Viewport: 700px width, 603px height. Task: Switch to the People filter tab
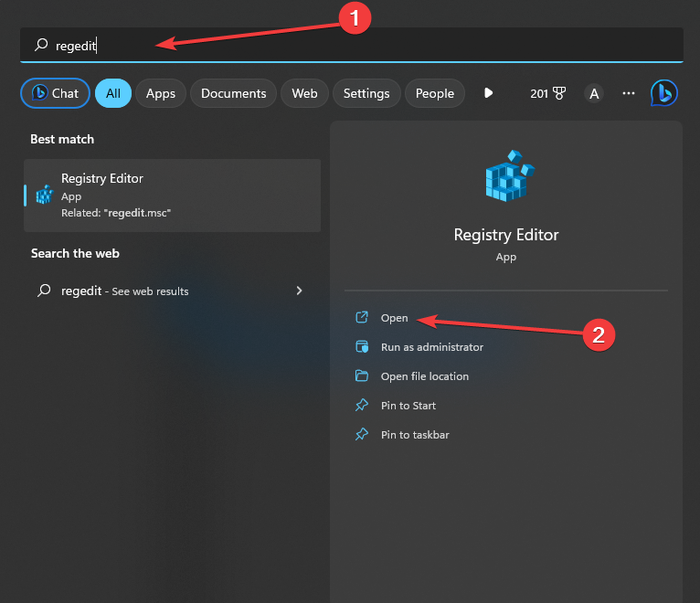[x=435, y=93]
